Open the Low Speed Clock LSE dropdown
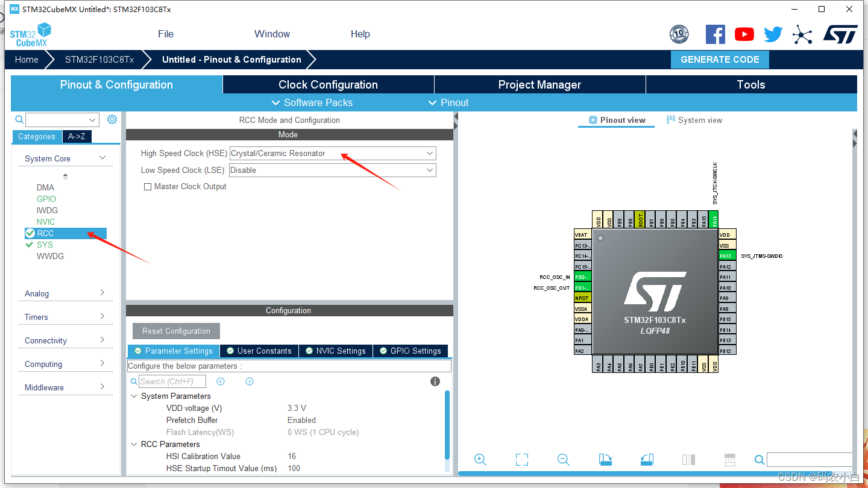The width and height of the screenshot is (868, 488). 429,170
